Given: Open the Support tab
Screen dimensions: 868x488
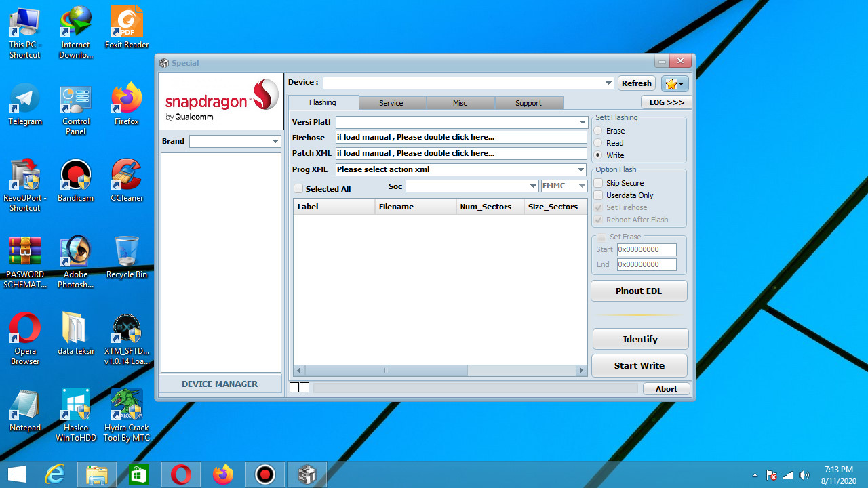Looking at the screenshot, I should 528,103.
